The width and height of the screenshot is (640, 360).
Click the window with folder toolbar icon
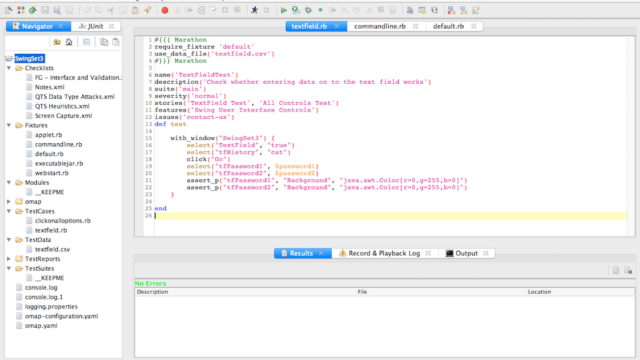click(422, 10)
